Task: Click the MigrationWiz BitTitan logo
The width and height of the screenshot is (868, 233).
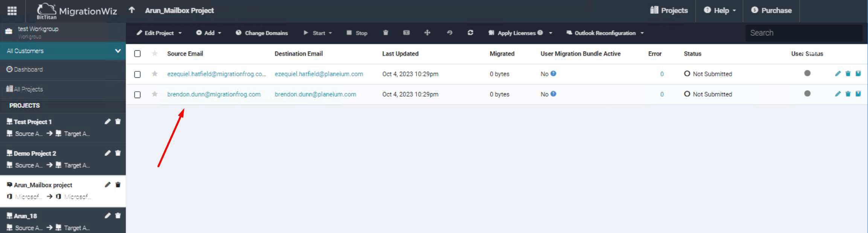Action: pos(77,11)
